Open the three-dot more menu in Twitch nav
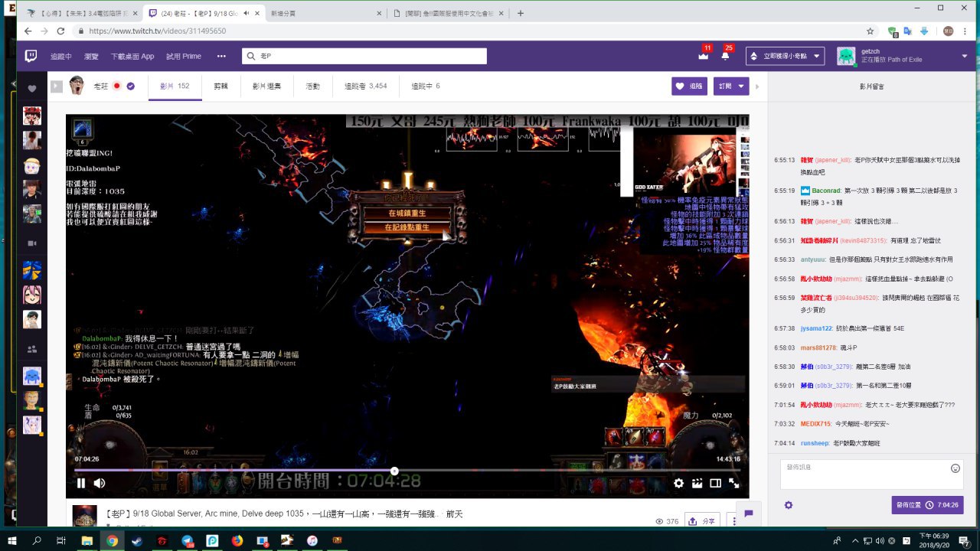 pos(221,56)
